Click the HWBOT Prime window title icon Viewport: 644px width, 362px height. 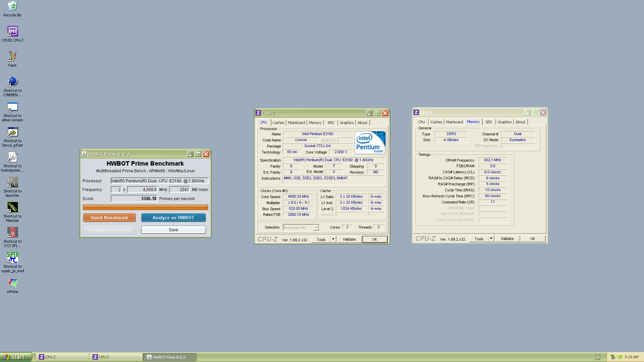point(84,154)
